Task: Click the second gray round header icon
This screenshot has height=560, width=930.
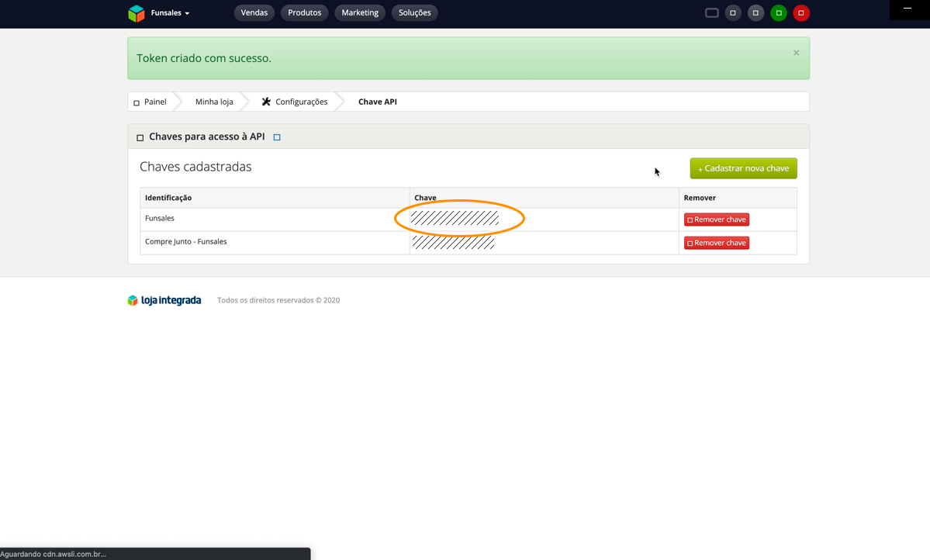Action: coord(755,13)
